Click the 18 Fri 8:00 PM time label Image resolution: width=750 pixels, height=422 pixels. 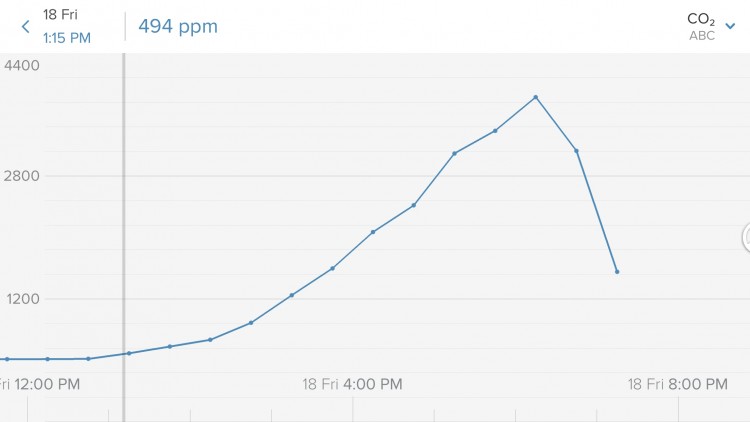(x=677, y=384)
